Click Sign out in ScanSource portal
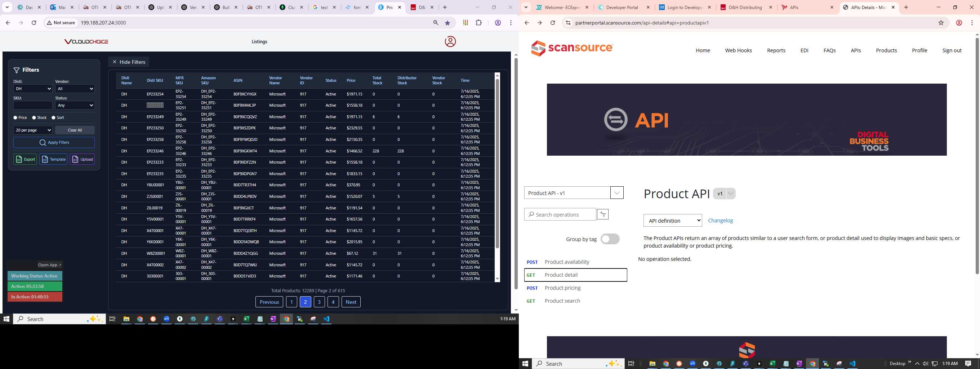Viewport: 980px width, 369px height. pyautogui.click(x=952, y=50)
